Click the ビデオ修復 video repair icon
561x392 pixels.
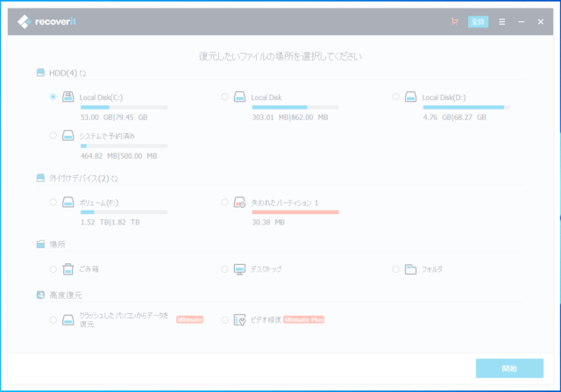pos(239,320)
